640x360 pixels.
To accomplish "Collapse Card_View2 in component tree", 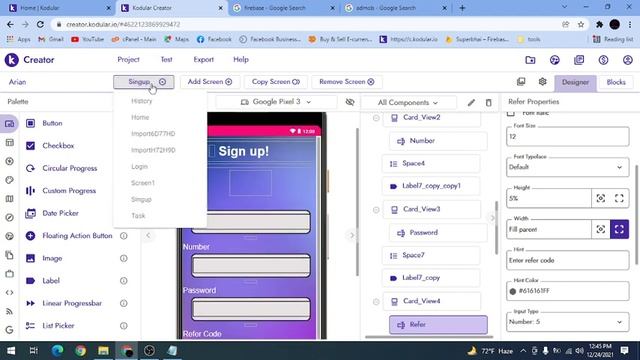I will pos(376,118).
